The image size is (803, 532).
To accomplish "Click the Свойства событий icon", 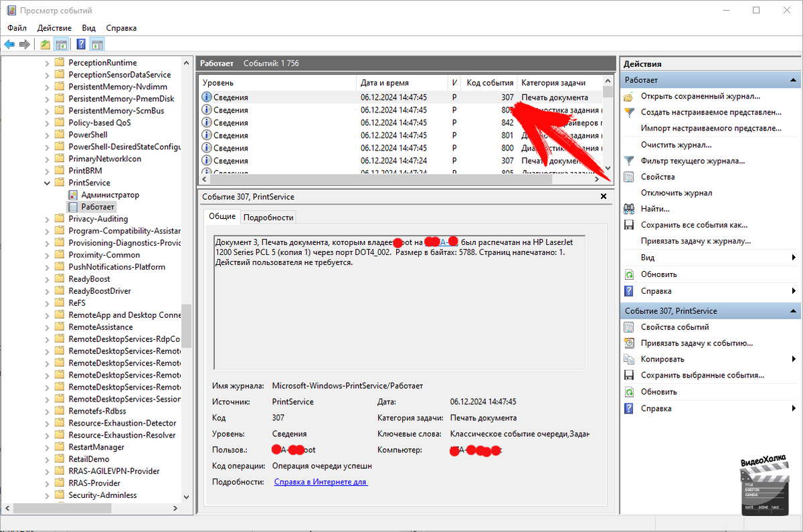I will [x=628, y=327].
